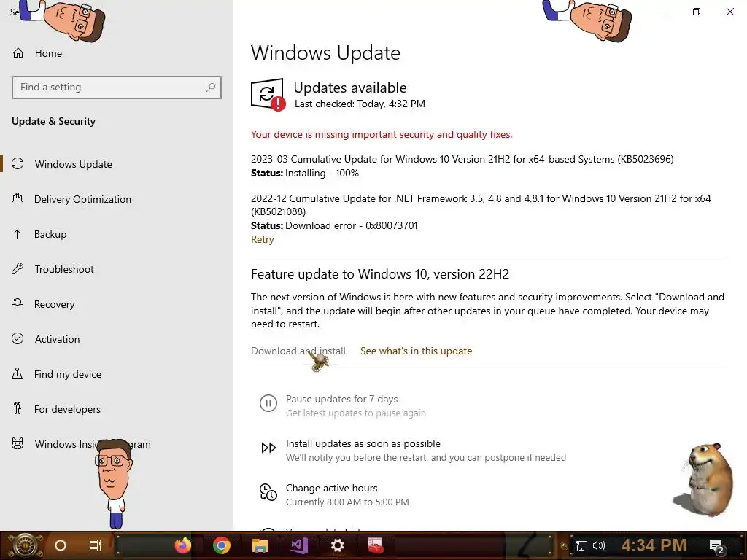Click the active hours clock icon
Screen dimensions: 747x560
click(268, 492)
